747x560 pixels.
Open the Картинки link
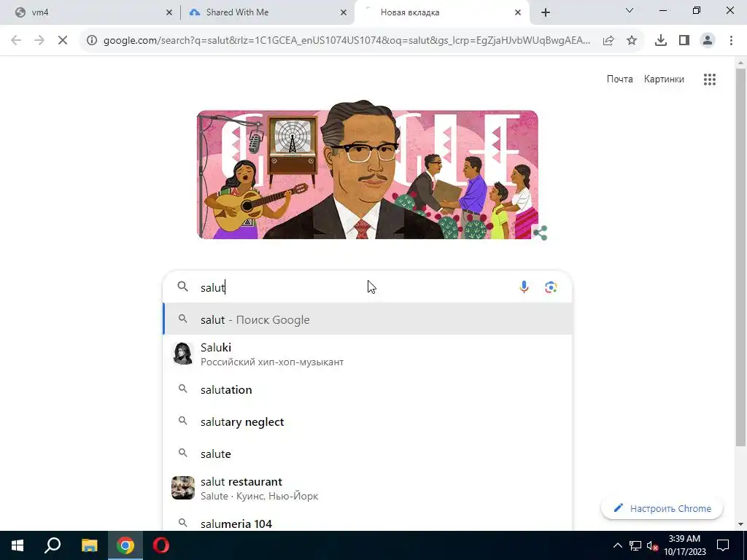[x=664, y=79]
